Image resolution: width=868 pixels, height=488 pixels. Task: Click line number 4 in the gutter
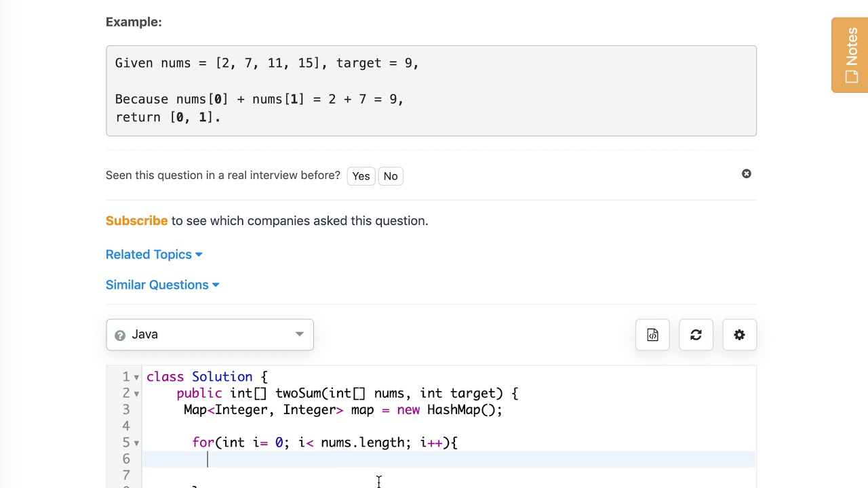tap(126, 426)
